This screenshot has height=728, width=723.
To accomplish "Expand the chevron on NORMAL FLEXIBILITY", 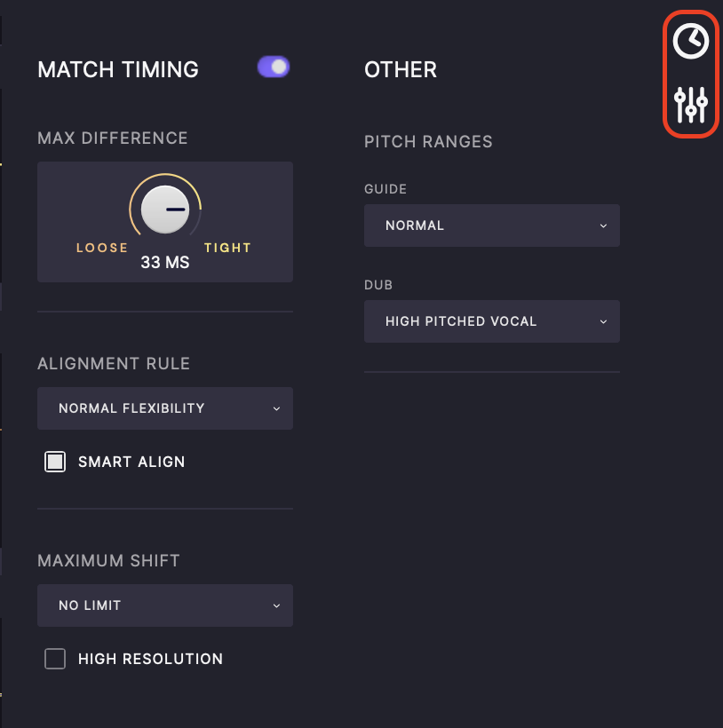I will pos(276,408).
